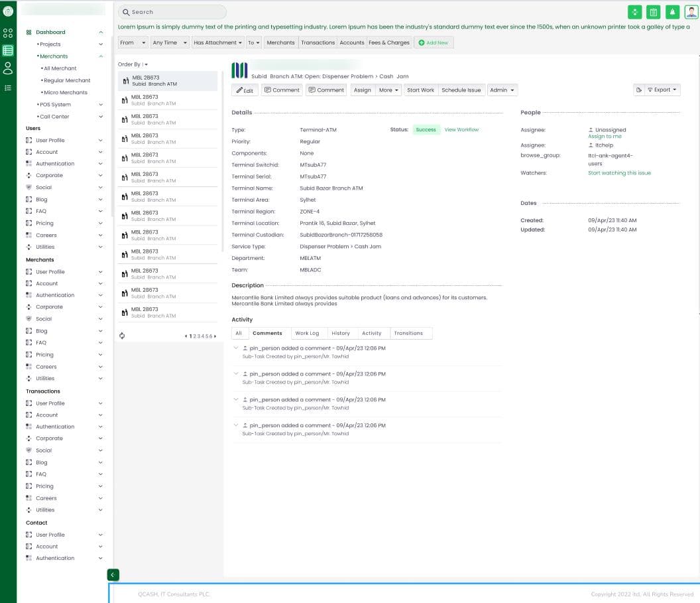The image size is (700, 603).
Task: Expand the POS System item
Action: click(101, 105)
